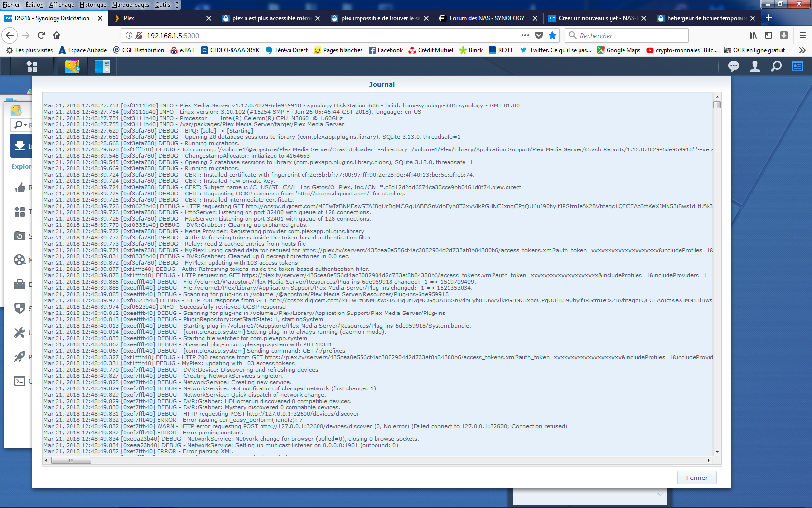This screenshot has height=508, width=812.
Task: Open Developer tools terminal category icon
Action: [20, 381]
